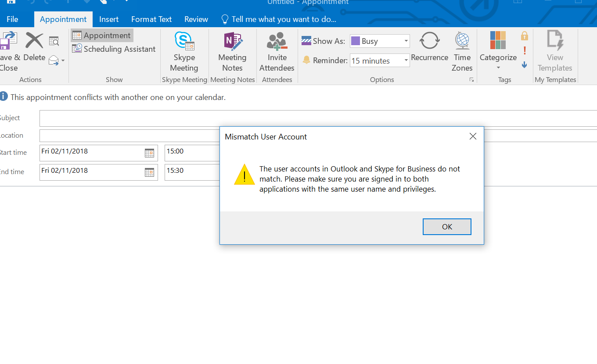Switch to Appointment view in Show group
The height and width of the screenshot is (364, 597).
tap(102, 36)
